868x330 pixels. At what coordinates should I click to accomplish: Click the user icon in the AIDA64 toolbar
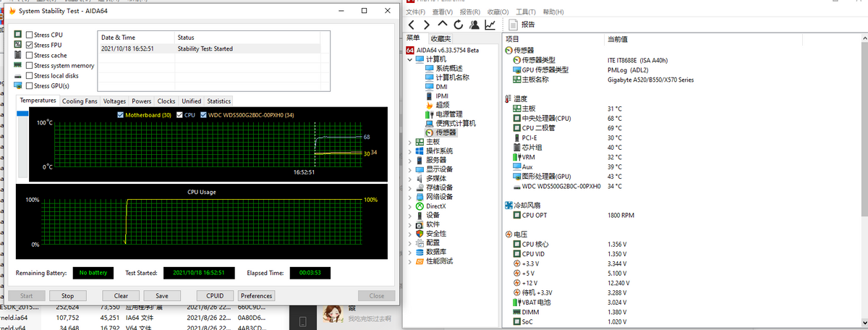pos(474,25)
